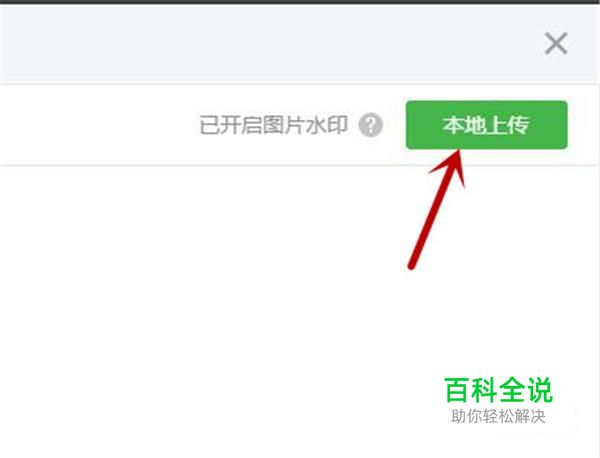Click the gray circular ? beside 已开启图片水印
600x458 pixels.
[x=370, y=125]
